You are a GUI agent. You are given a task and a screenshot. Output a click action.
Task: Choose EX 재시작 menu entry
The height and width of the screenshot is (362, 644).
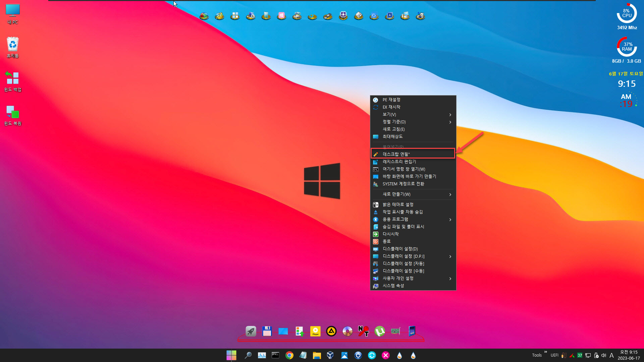pyautogui.click(x=413, y=107)
